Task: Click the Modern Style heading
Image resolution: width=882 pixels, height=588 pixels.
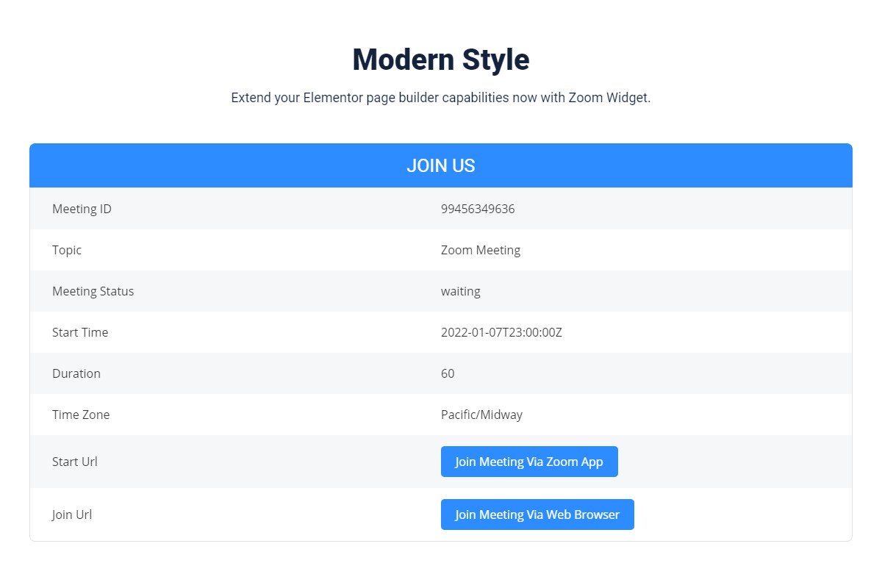Action: point(441,60)
